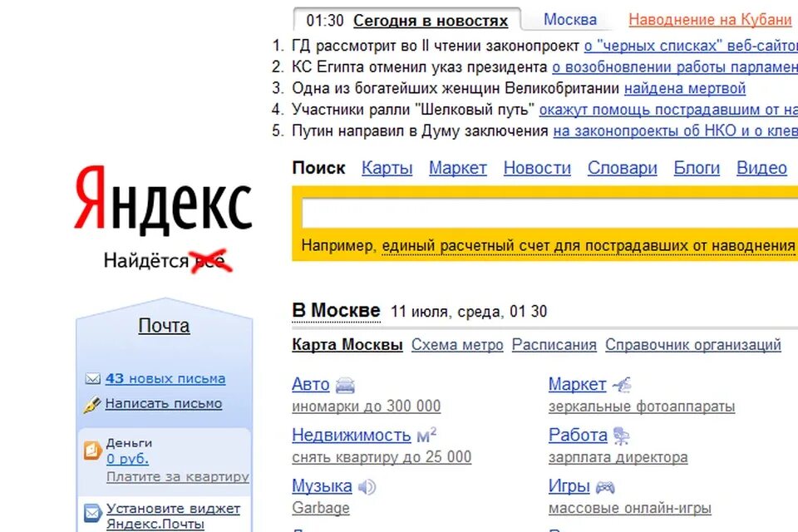Focus the Yandex search input field

[549, 212]
